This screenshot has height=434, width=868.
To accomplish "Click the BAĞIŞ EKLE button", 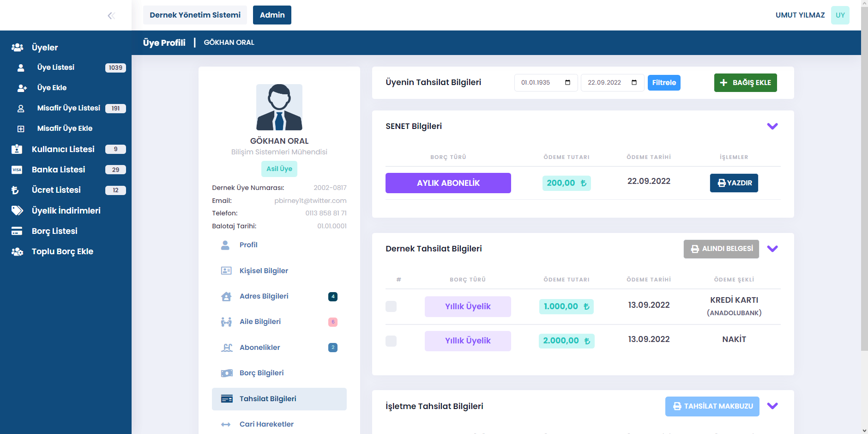I will [x=745, y=83].
